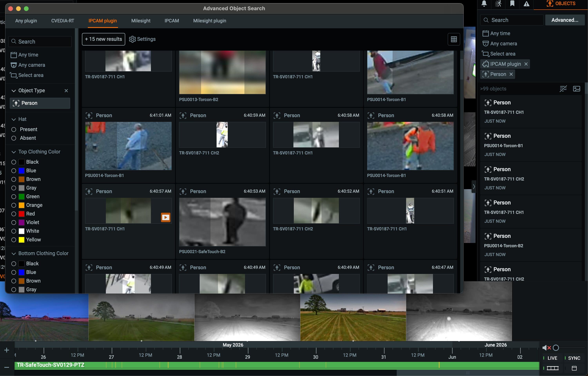Switch to Any plugin tab
The height and width of the screenshot is (376, 588).
(x=26, y=21)
